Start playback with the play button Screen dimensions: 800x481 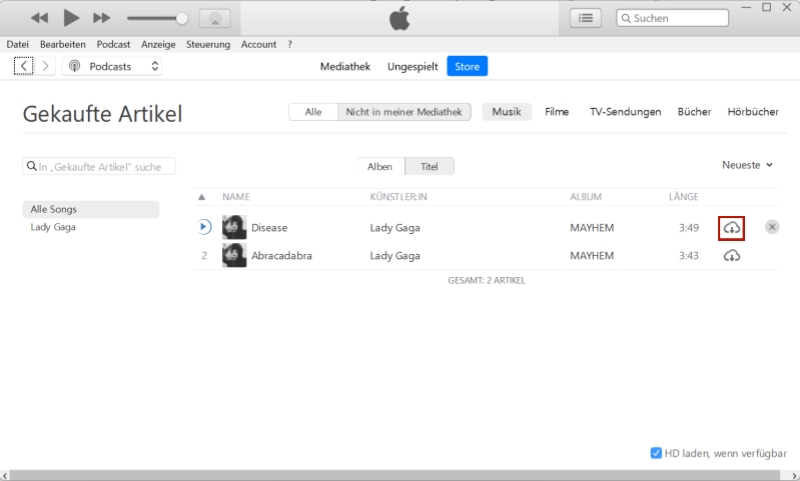click(x=71, y=18)
